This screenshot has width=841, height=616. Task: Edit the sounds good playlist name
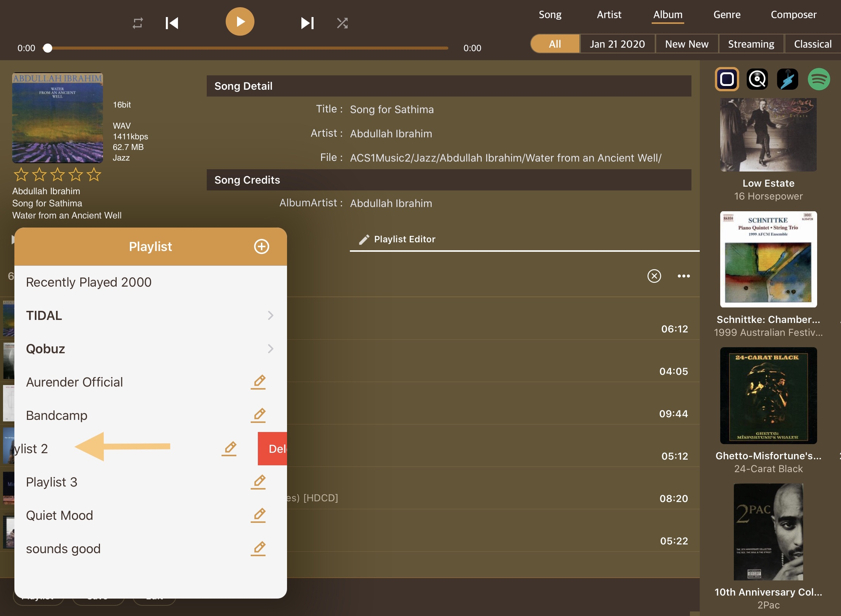click(258, 548)
